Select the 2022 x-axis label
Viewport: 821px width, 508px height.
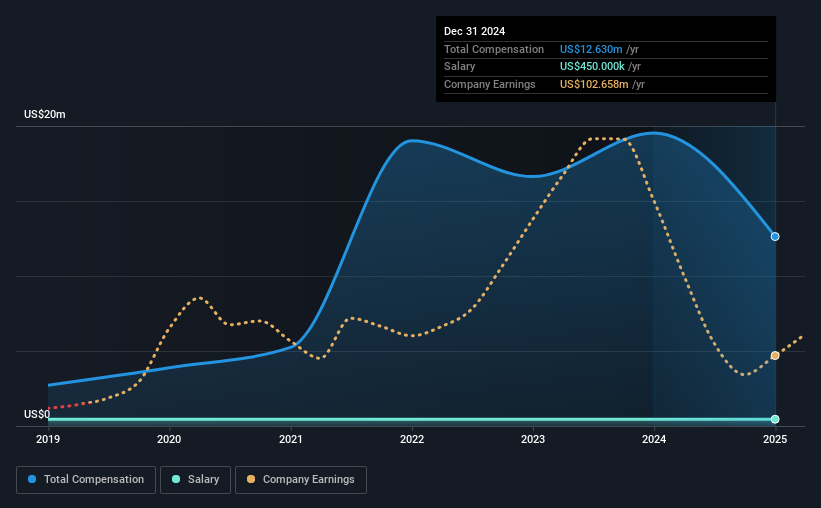412,439
